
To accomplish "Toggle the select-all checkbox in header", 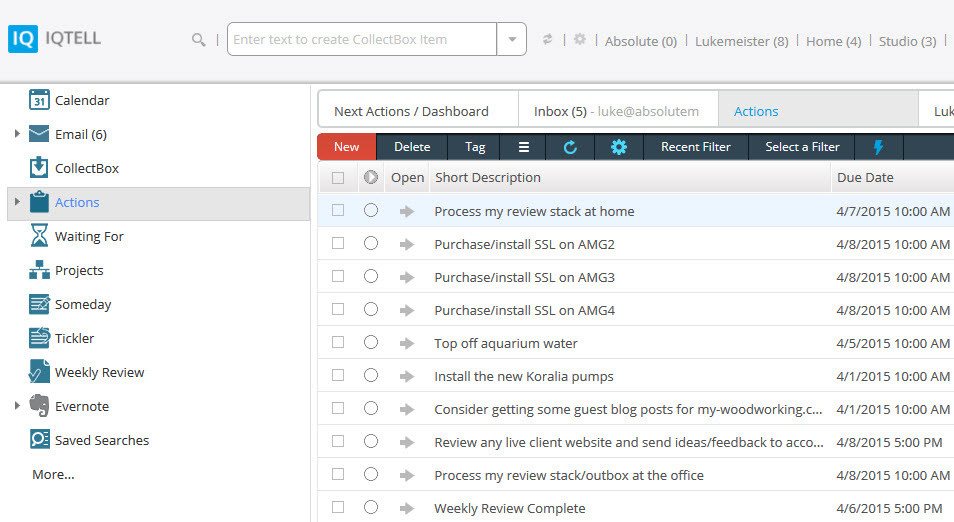I will coord(338,178).
